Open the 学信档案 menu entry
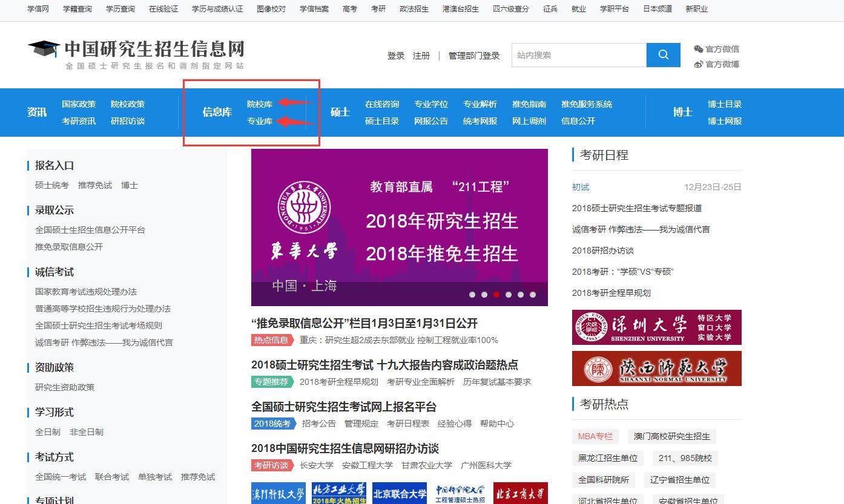The image size is (844, 504). click(314, 9)
